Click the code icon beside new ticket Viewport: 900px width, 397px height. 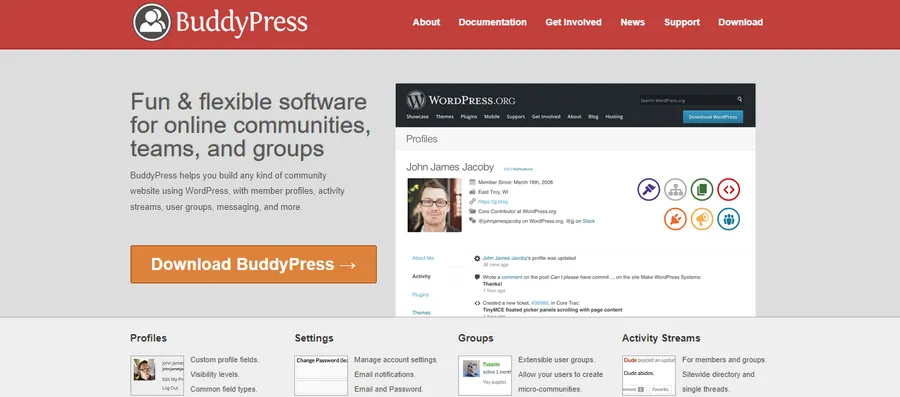(477, 303)
